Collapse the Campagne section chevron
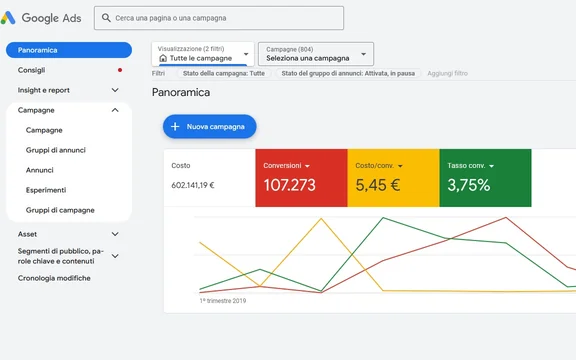The height and width of the screenshot is (360, 576). click(x=115, y=110)
